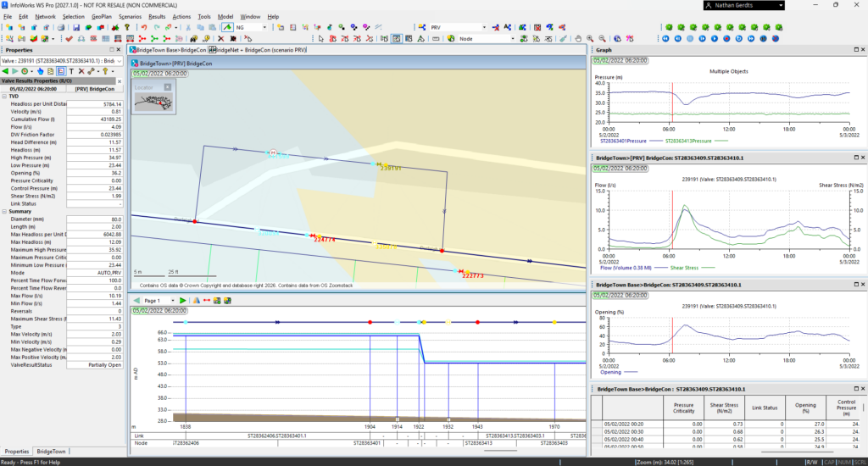The image size is (868, 466).
Task: Click the first green gear simulation icon
Action: click(x=669, y=27)
